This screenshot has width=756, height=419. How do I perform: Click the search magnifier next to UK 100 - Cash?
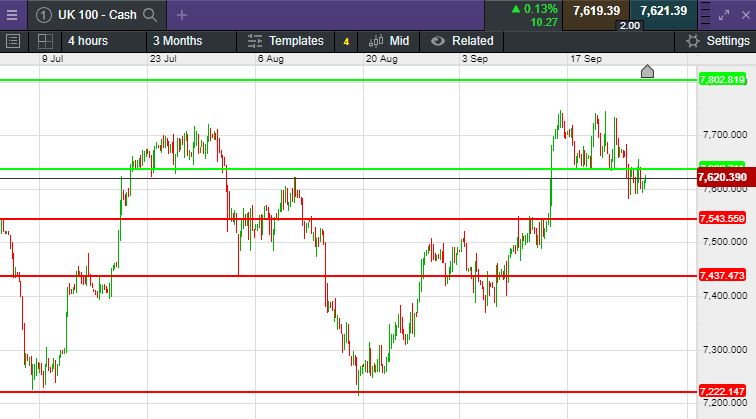click(x=150, y=15)
